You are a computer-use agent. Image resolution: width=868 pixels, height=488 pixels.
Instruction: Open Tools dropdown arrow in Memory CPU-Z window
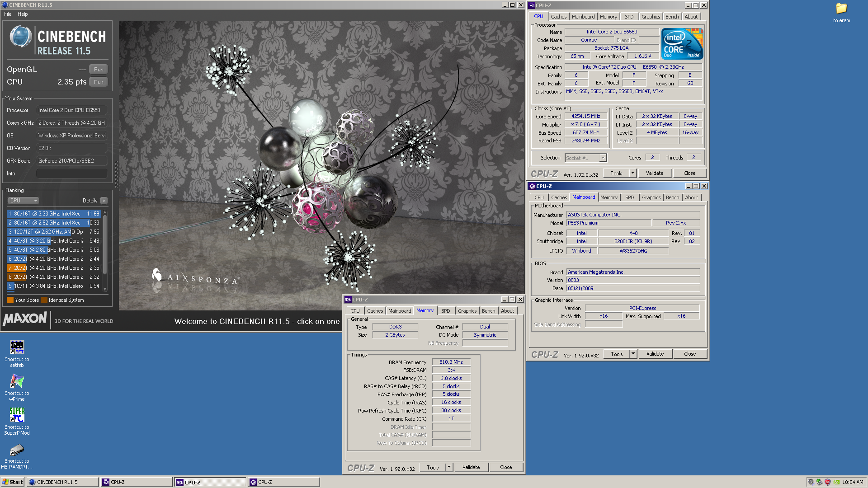coord(449,467)
